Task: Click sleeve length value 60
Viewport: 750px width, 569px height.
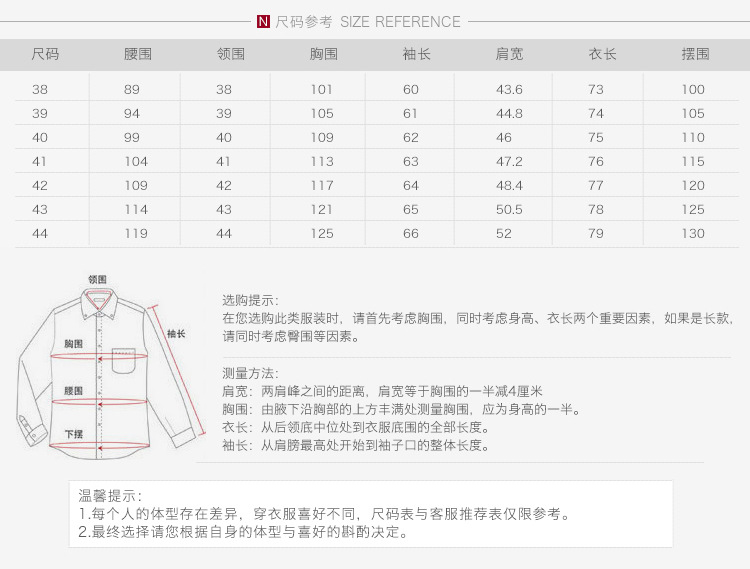Action: pyautogui.click(x=411, y=89)
